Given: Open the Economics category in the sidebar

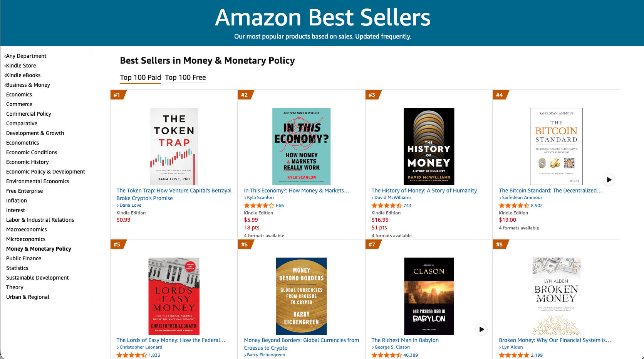Looking at the screenshot, I should (x=19, y=94).
